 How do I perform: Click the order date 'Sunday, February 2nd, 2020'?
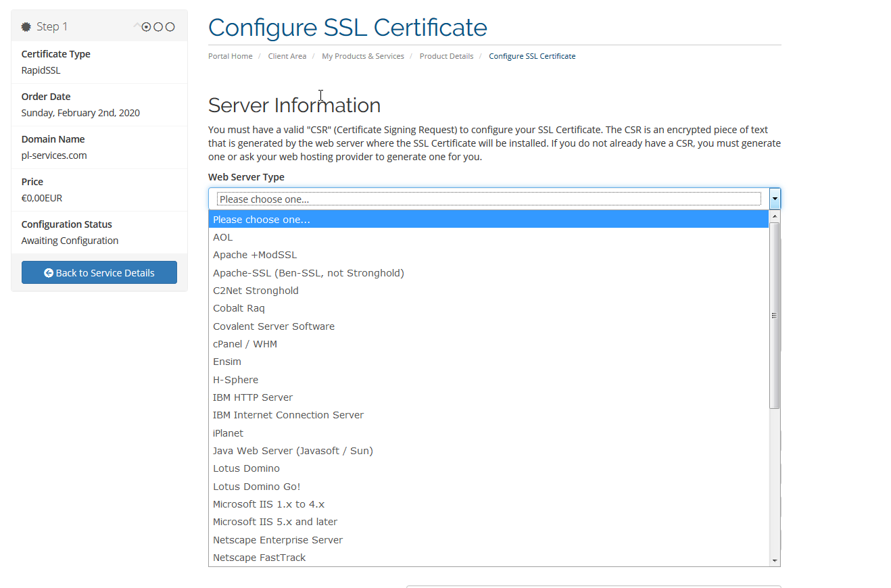(x=80, y=113)
